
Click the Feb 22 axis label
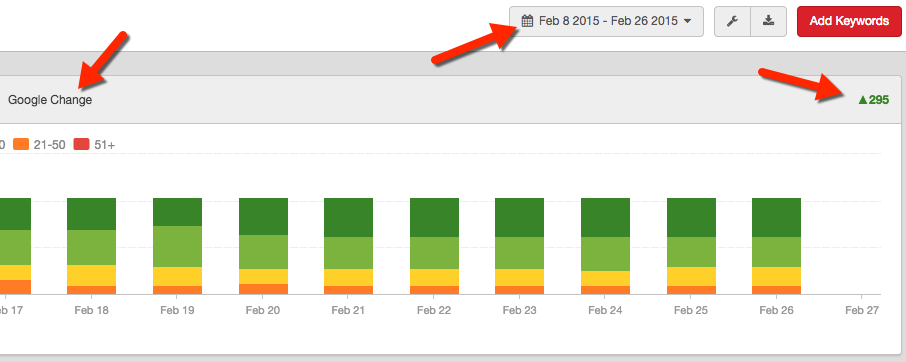tap(434, 310)
